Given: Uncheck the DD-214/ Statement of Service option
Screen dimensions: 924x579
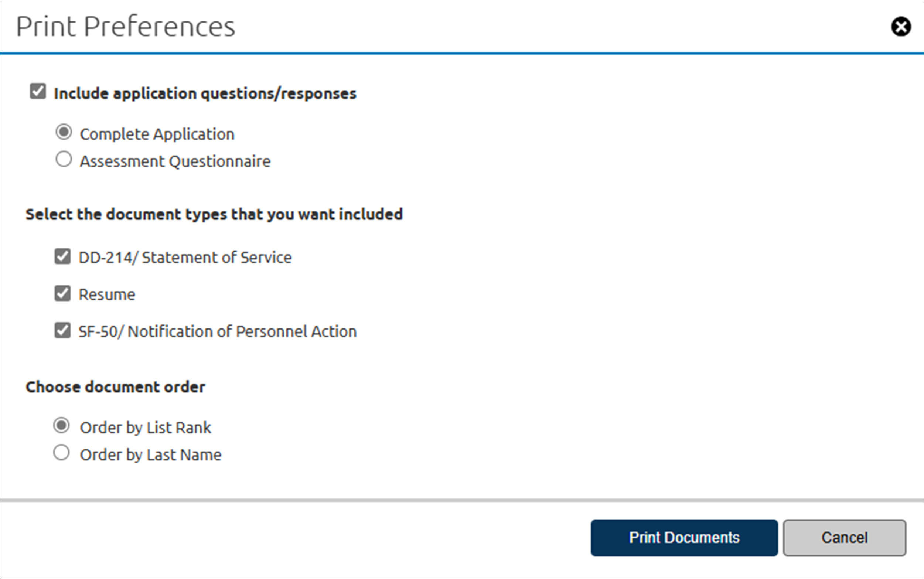Looking at the screenshot, I should coord(62,256).
